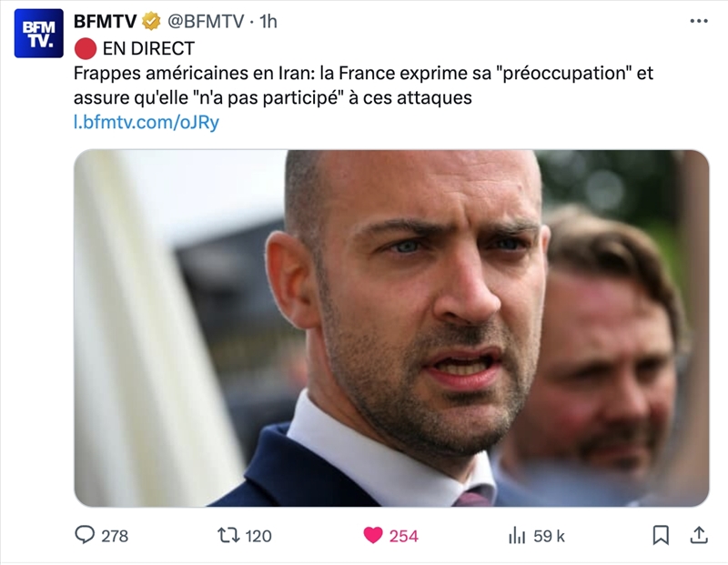Click the headline text about Frappes américaines

point(363,86)
